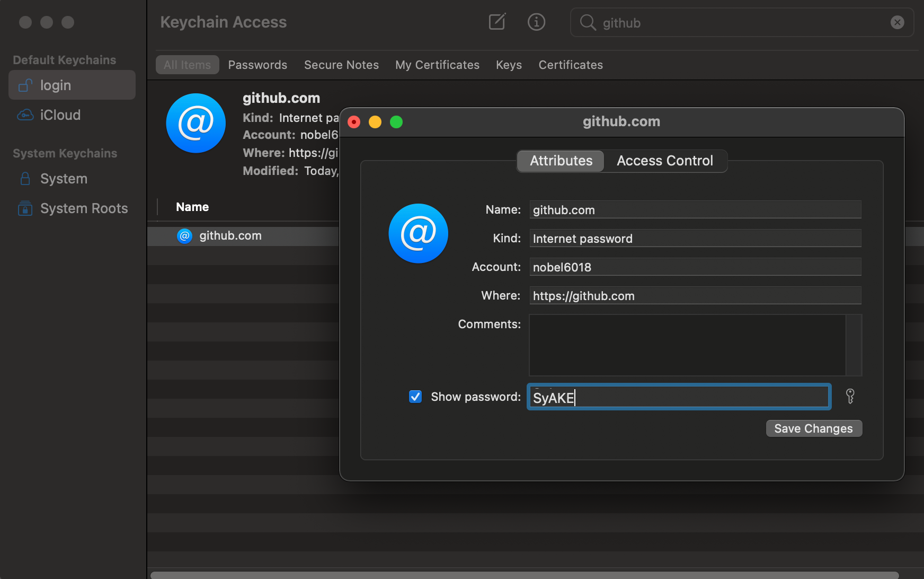Click the horizontal scrollbar at window bottom
The height and width of the screenshot is (579, 924).
coord(525,575)
